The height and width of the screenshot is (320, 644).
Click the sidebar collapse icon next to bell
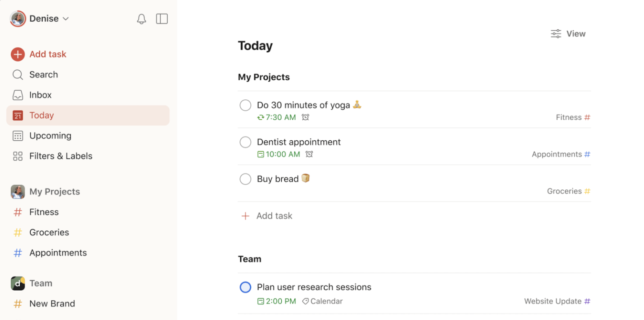pyautogui.click(x=162, y=18)
